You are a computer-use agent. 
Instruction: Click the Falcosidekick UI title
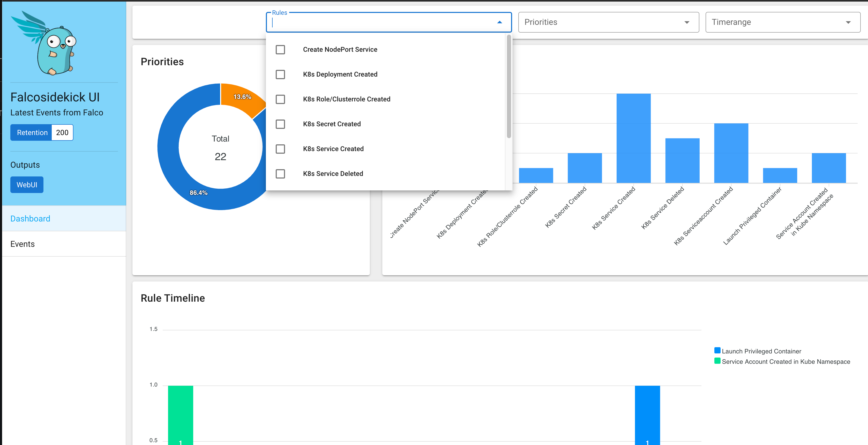tap(55, 97)
